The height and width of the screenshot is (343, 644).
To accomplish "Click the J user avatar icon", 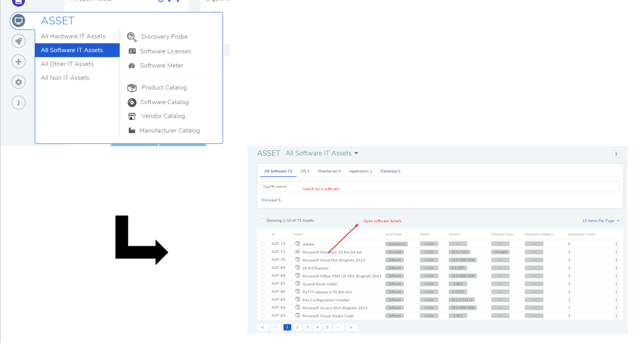I will tap(19, 103).
